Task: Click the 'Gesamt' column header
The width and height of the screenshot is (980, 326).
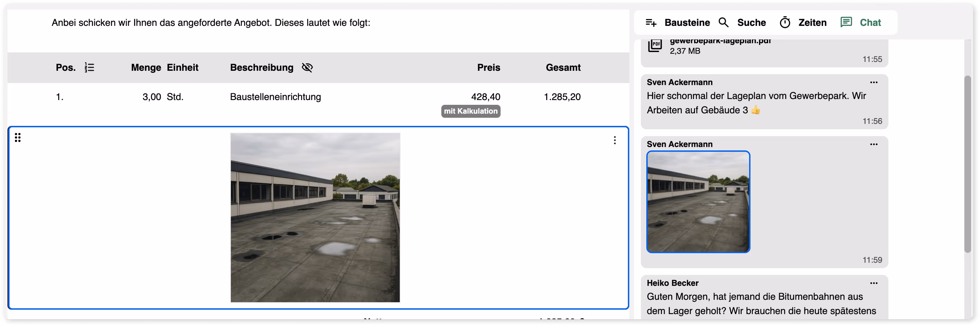Action: point(563,67)
